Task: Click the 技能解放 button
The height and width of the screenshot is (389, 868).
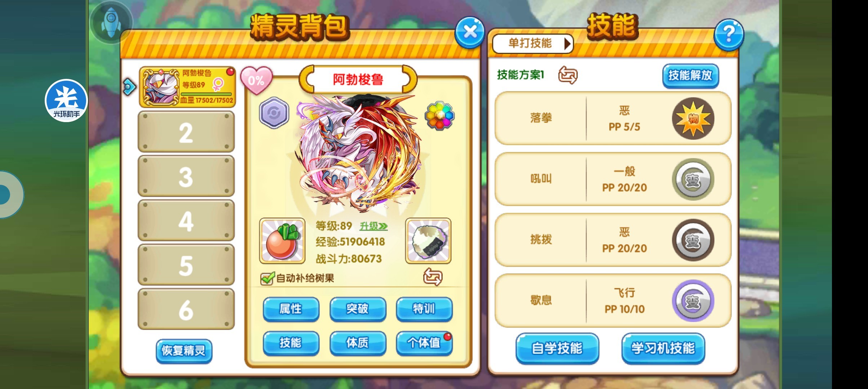Action: 690,75
